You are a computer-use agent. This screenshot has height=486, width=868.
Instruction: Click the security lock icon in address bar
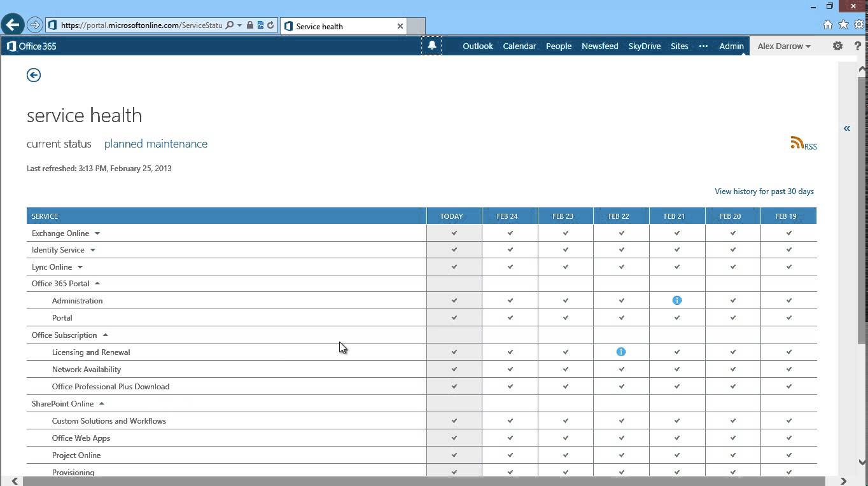click(250, 25)
